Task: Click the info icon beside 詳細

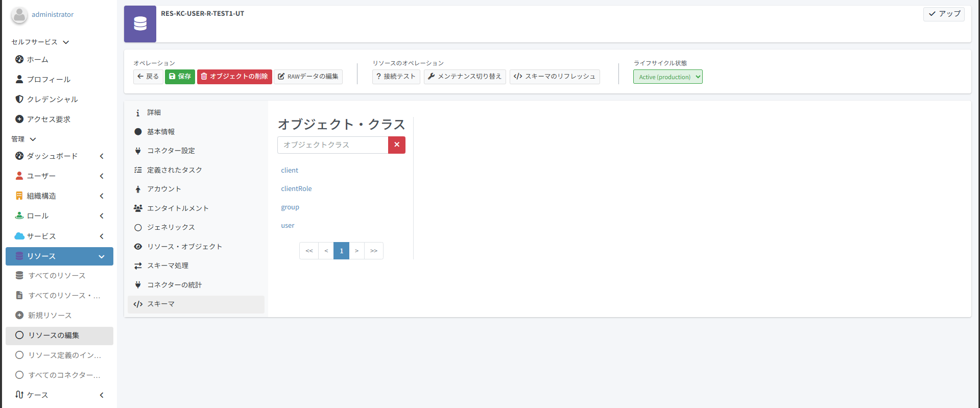Action: pos(138,113)
